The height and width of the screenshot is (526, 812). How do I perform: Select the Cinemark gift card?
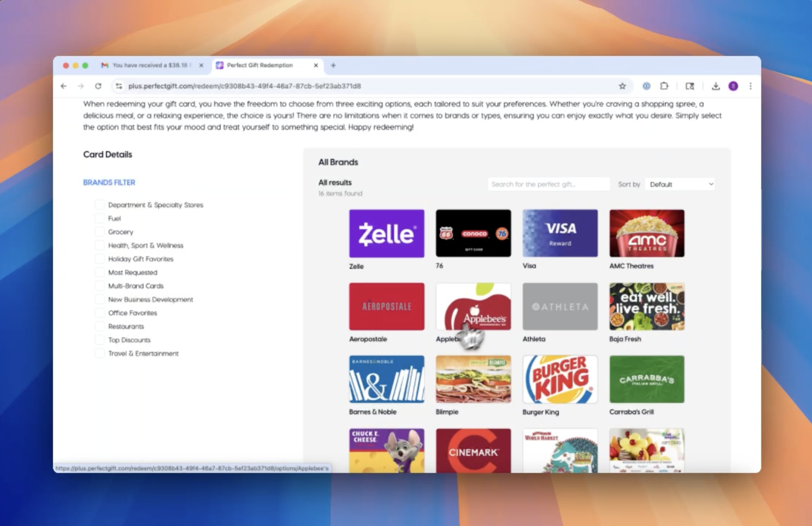[473, 450]
